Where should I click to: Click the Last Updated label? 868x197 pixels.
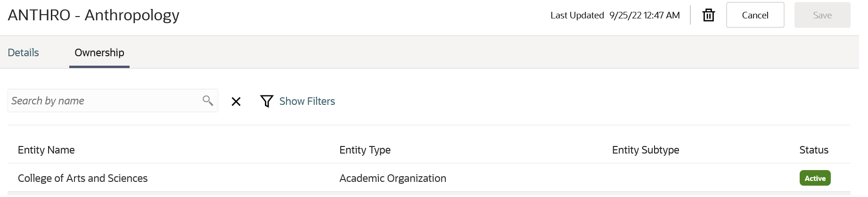click(577, 16)
